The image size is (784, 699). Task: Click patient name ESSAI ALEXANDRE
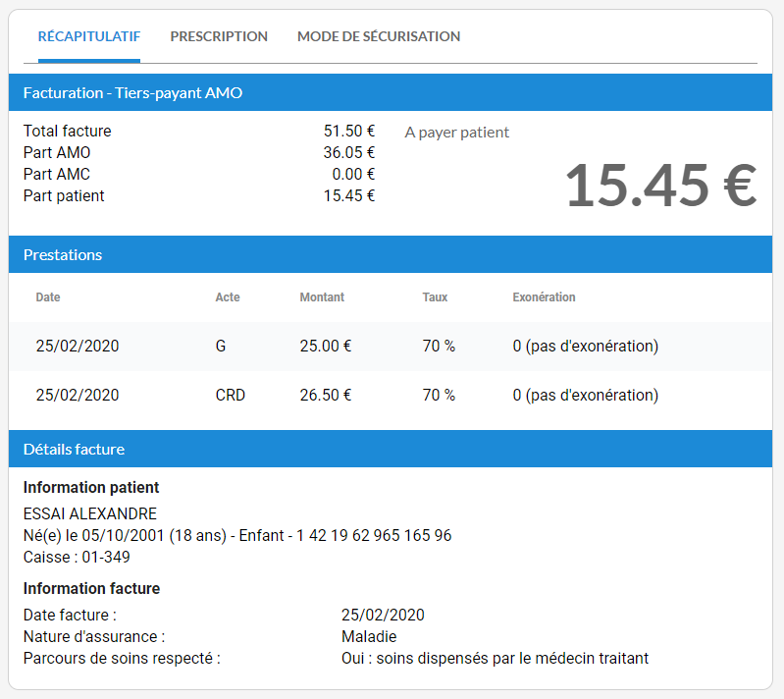[90, 513]
